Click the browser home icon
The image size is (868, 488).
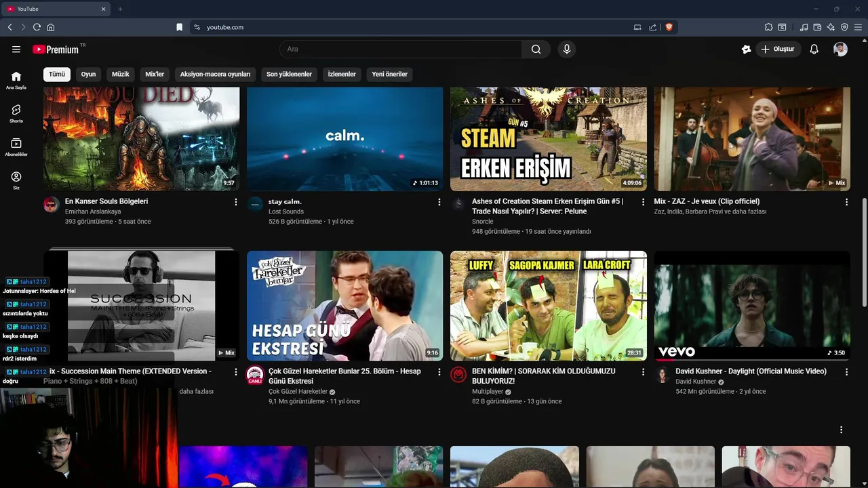pos(50,27)
